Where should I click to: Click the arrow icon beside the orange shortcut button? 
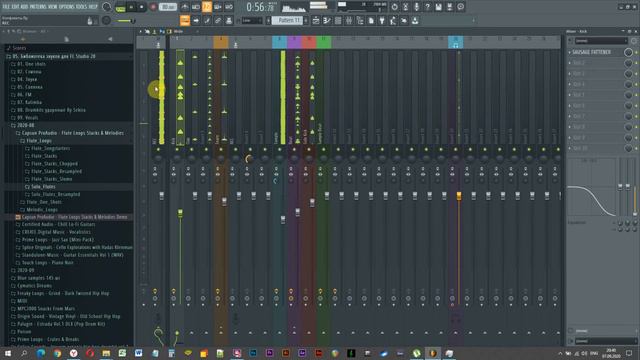[x=196, y=20]
